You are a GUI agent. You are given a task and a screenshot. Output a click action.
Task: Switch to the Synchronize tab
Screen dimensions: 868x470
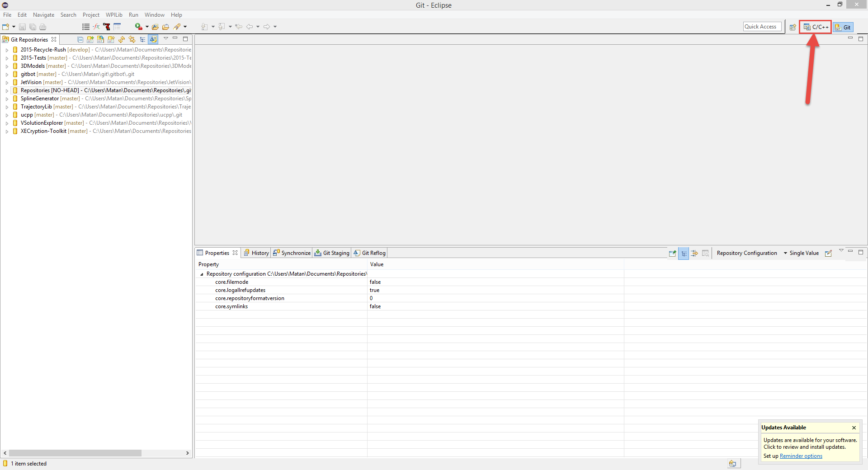click(x=292, y=253)
